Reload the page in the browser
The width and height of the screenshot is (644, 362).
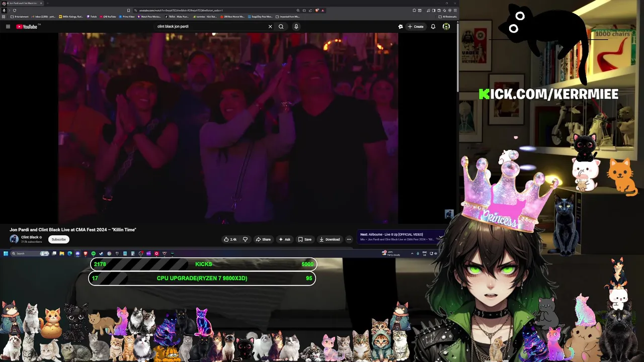pos(14,10)
